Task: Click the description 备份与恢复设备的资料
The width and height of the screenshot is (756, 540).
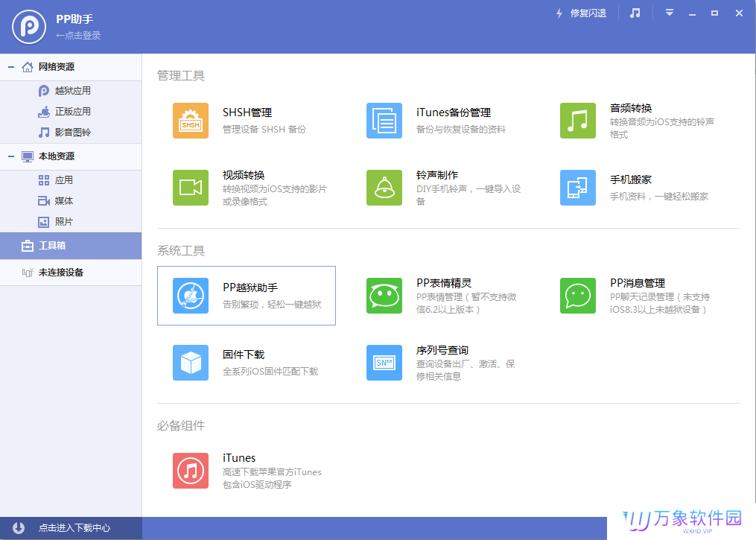Action: (x=461, y=129)
